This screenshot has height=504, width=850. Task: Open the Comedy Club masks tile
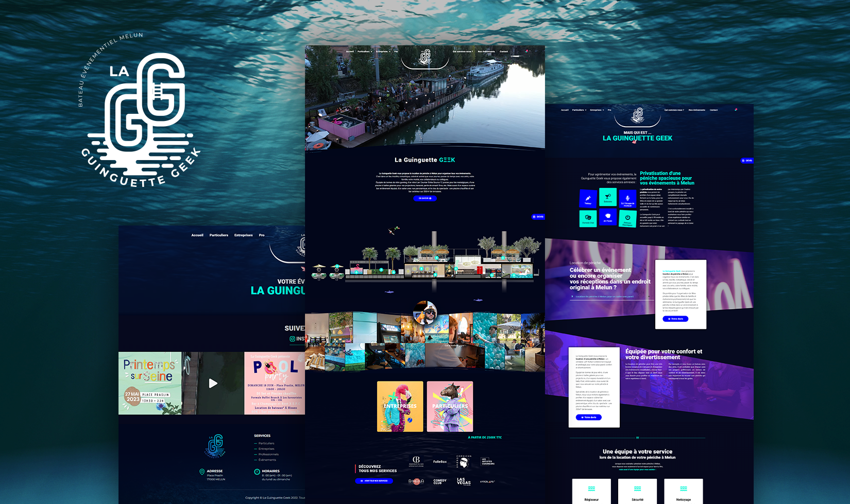click(x=588, y=218)
